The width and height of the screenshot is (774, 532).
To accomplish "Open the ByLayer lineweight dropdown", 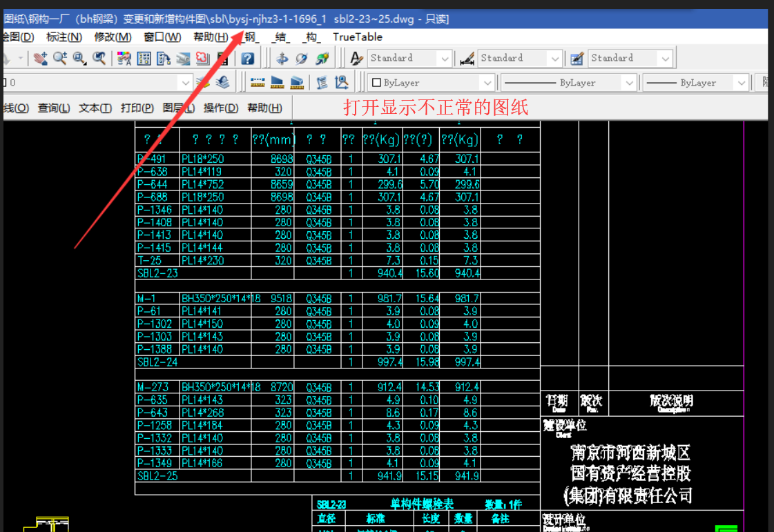I will click(x=741, y=83).
